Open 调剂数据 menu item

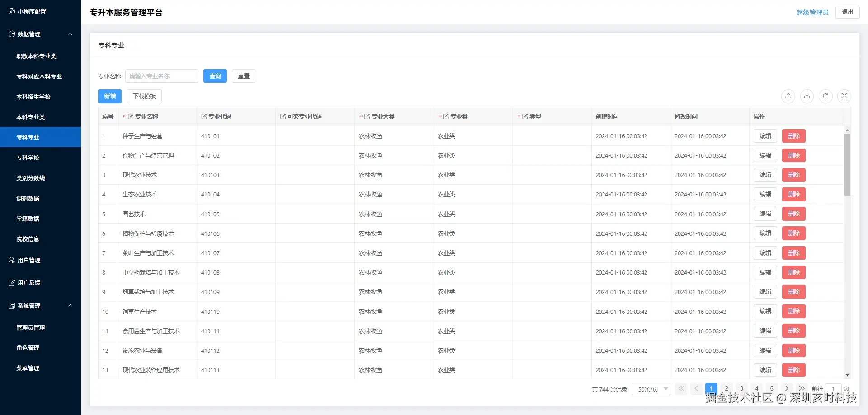41,198
